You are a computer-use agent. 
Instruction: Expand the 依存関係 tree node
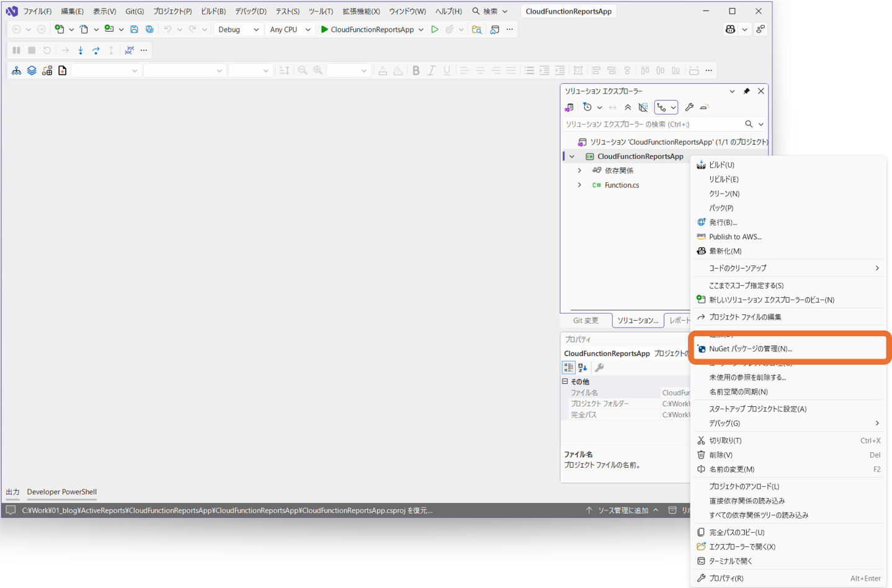coord(579,171)
